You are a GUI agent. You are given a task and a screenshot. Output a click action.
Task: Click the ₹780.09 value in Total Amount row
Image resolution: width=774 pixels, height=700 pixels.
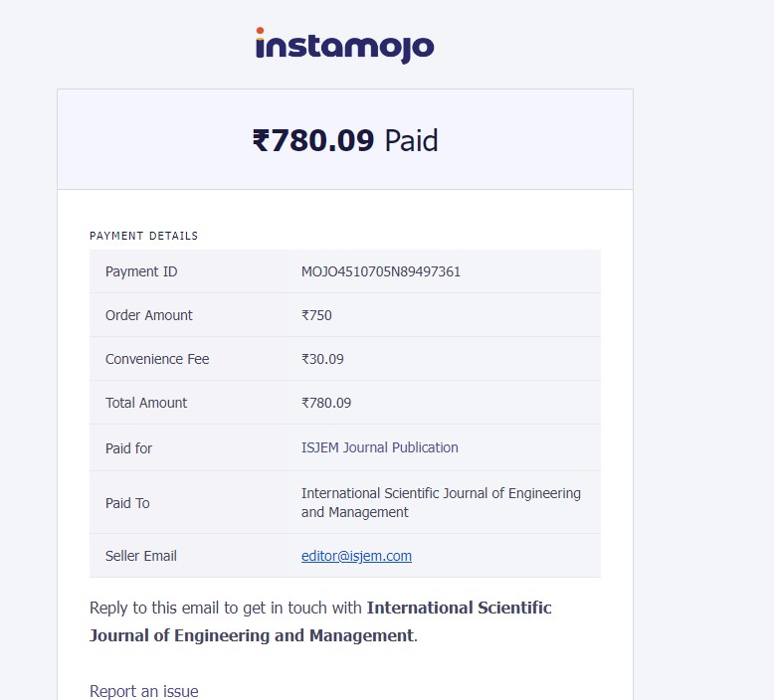[326, 403]
